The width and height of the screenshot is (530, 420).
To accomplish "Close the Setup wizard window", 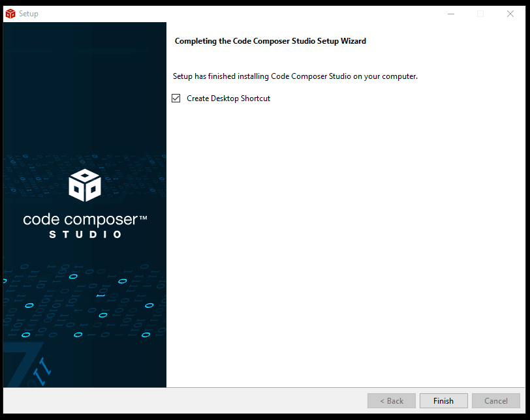I will click(x=510, y=14).
